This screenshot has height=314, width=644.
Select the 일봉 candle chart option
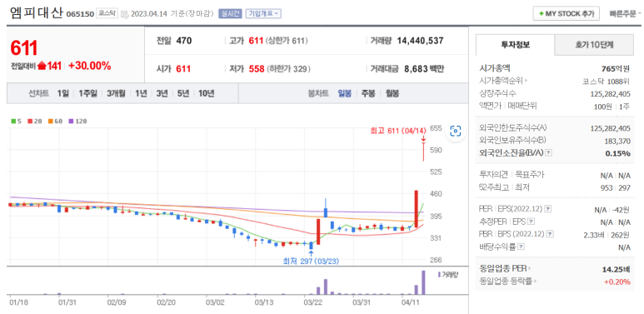345,93
